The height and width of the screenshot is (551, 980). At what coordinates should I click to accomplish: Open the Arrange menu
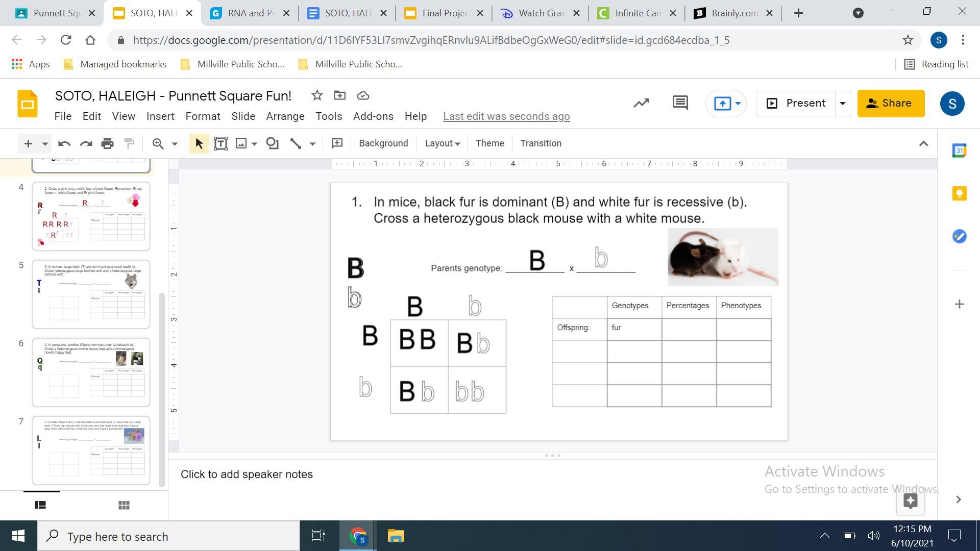click(x=285, y=116)
